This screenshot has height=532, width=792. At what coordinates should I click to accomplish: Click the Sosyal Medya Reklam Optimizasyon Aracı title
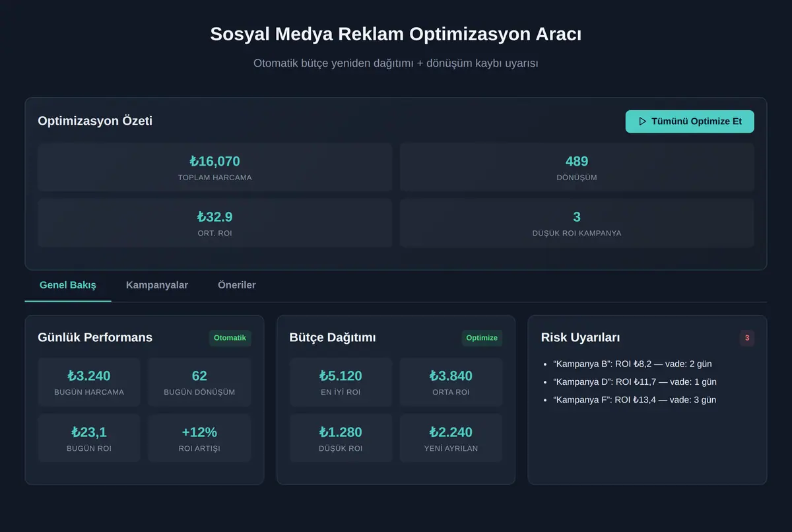[x=396, y=34]
